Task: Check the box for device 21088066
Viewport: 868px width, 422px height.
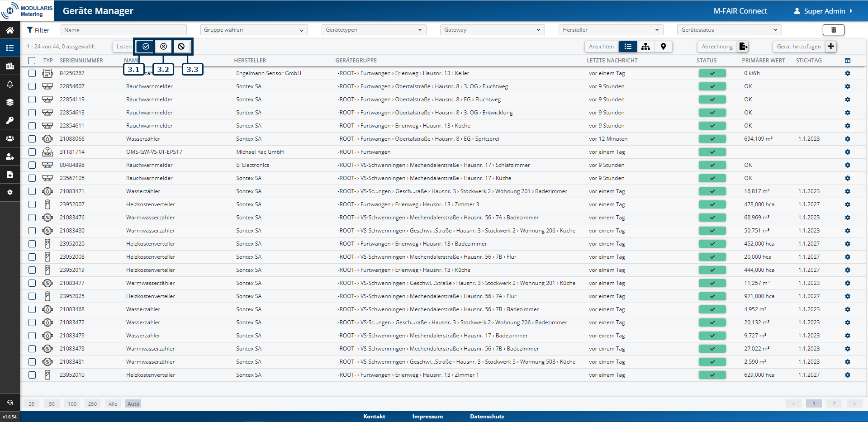Action: 32,139
